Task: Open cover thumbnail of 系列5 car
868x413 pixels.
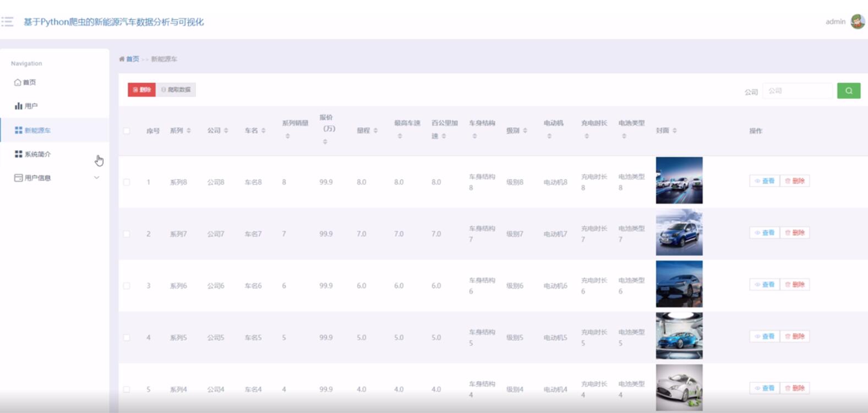Action: point(679,336)
